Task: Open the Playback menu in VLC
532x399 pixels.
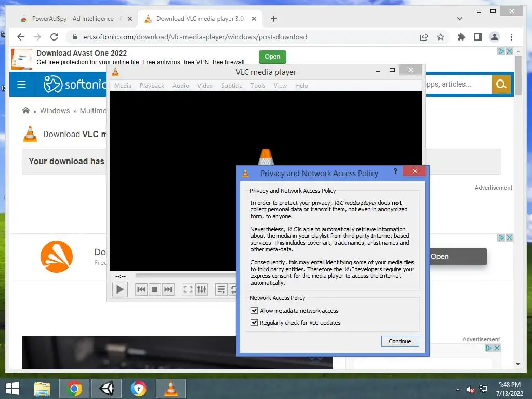Action: (x=152, y=86)
